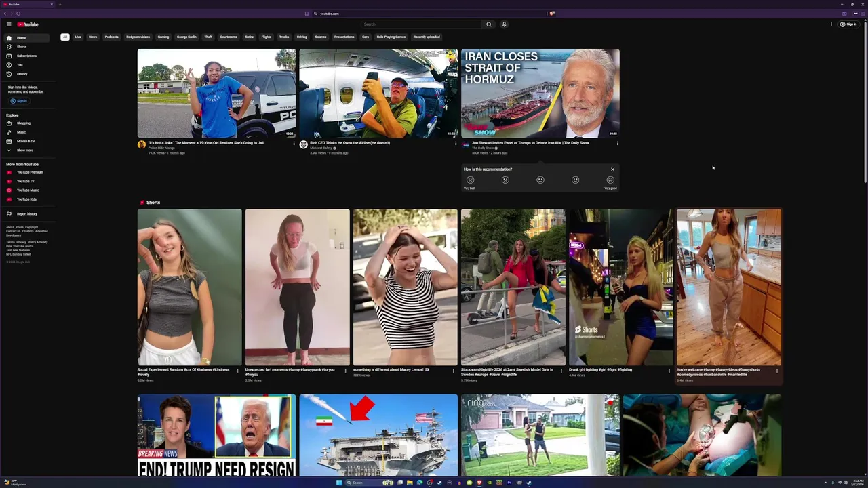868x488 pixels.
Task: Click Sign in button in sidebar
Action: point(18,101)
